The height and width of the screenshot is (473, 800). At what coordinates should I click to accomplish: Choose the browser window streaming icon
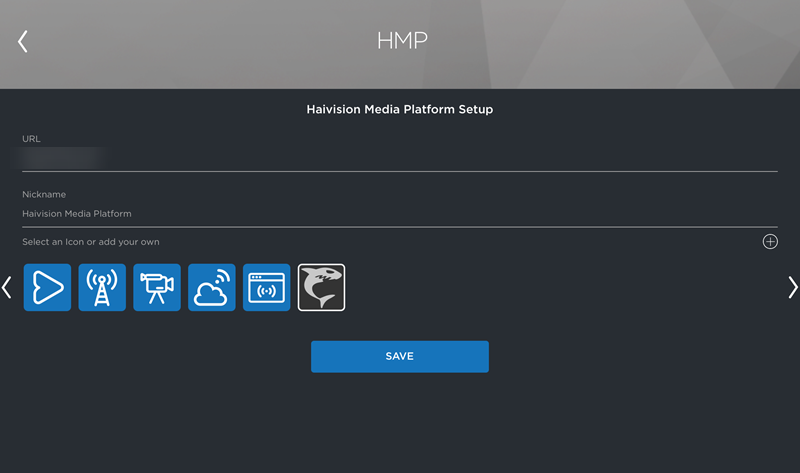[266, 288]
